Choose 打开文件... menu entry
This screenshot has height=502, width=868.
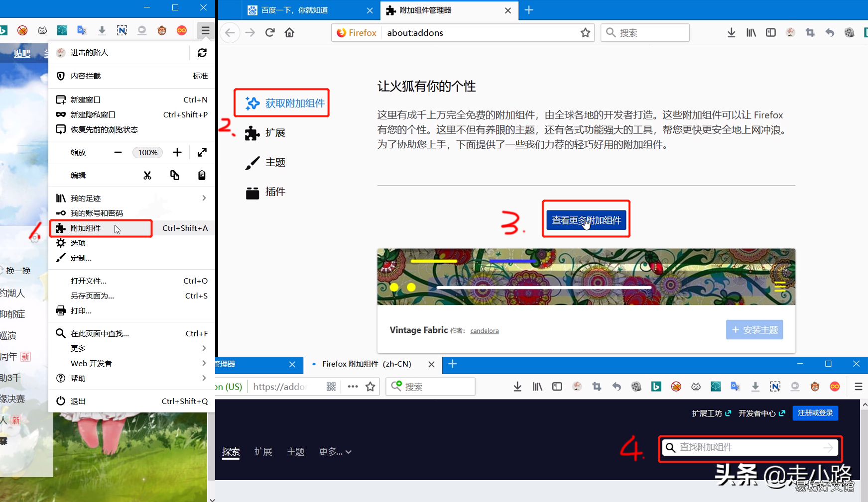[132, 281]
